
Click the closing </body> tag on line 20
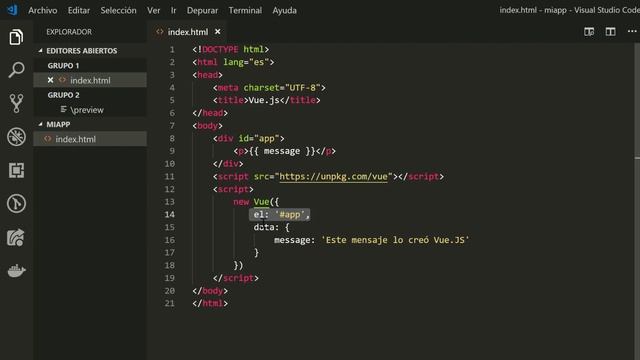(x=210, y=291)
